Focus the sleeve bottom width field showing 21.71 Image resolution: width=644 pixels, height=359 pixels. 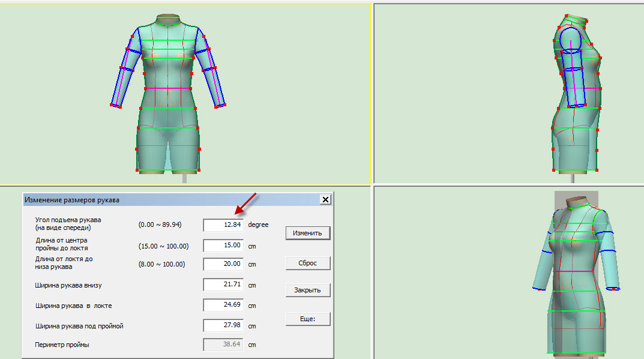click(x=223, y=285)
